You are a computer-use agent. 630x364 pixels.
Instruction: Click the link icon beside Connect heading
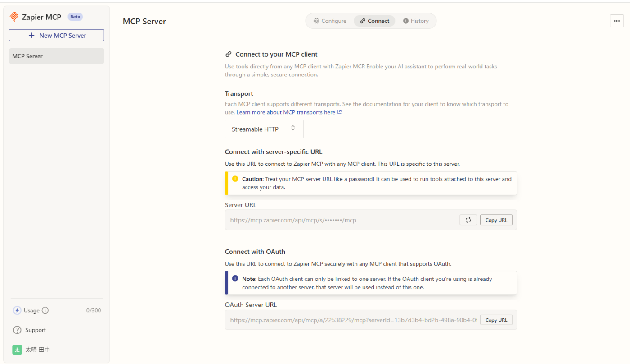(229, 54)
